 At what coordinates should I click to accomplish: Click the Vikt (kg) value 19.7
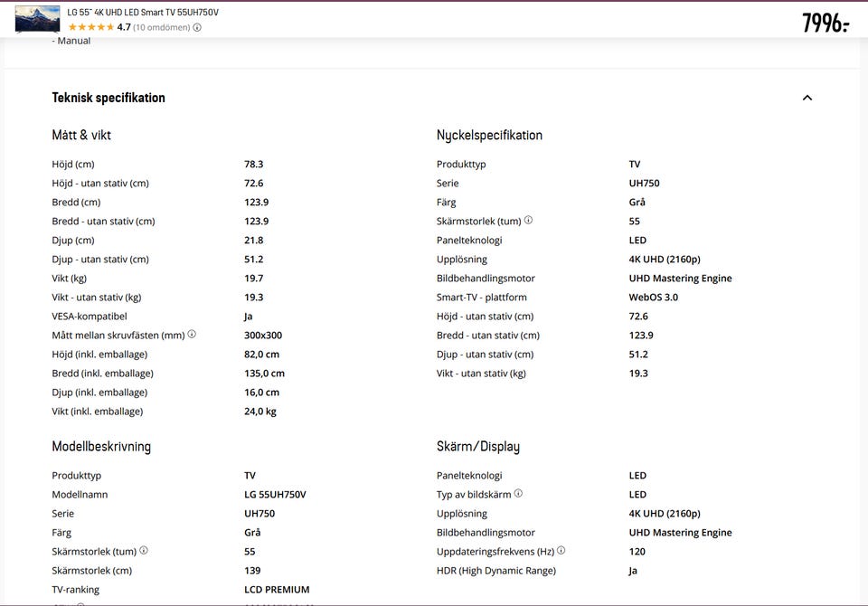[x=253, y=278]
